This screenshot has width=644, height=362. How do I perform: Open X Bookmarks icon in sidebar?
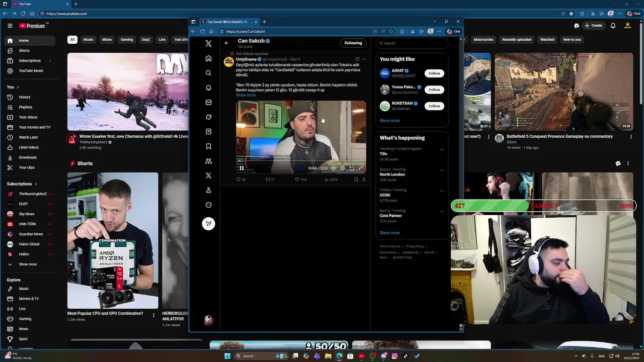[208, 146]
